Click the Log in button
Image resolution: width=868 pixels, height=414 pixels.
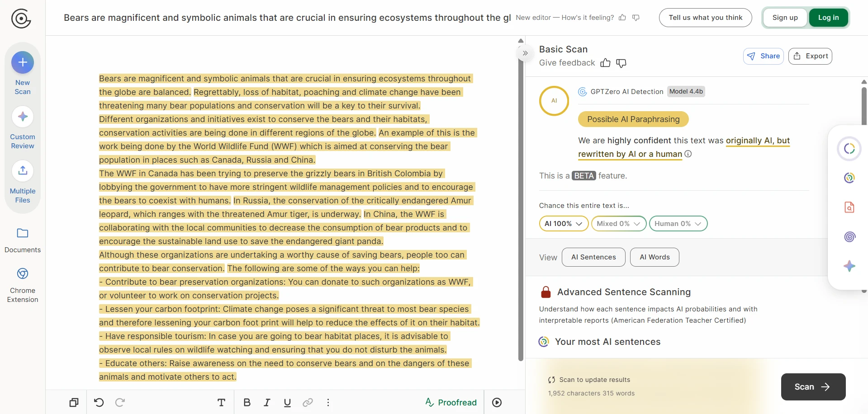point(828,18)
